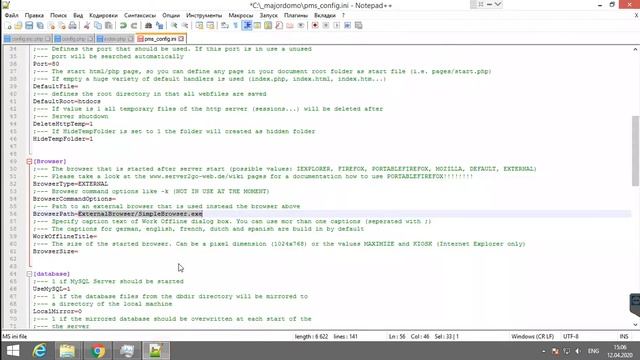Open the Поиск menu
The image size is (640, 360).
[x=58, y=15]
